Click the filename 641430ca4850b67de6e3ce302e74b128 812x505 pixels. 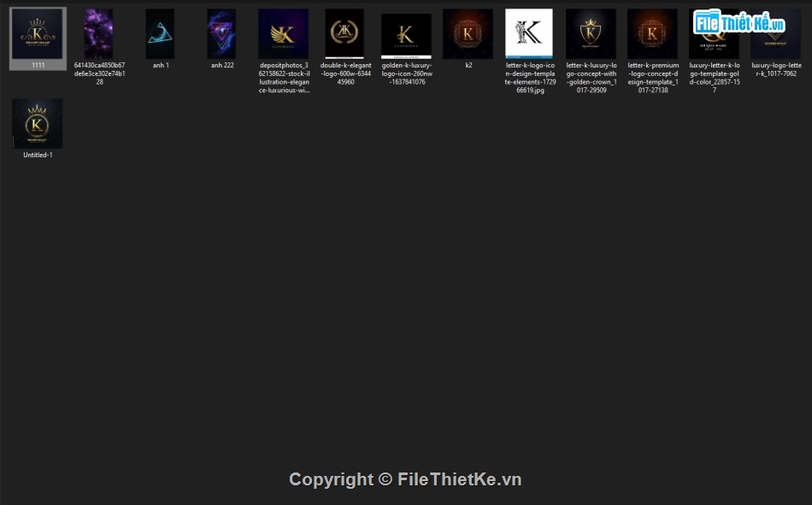click(x=99, y=73)
